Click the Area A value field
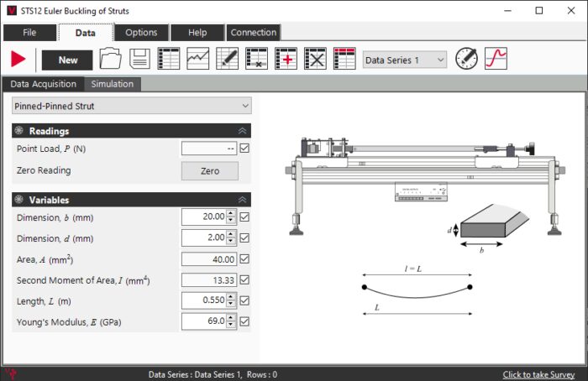 (209, 258)
